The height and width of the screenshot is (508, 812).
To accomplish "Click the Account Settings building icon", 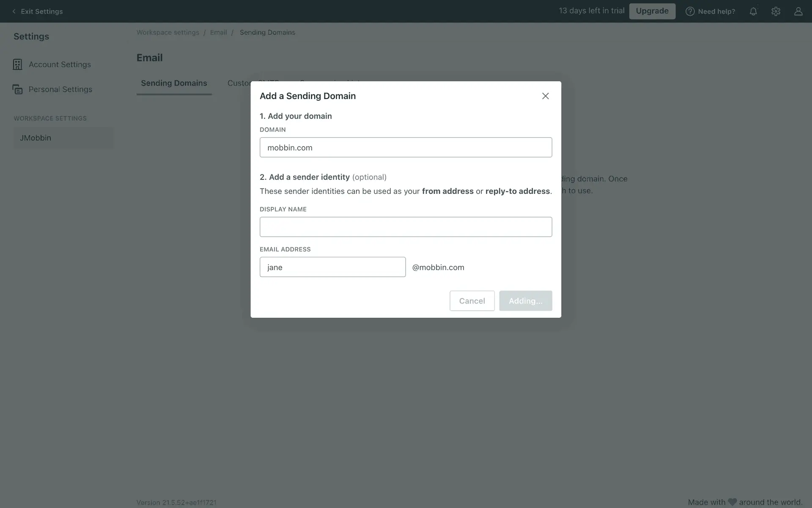I will pyautogui.click(x=17, y=64).
